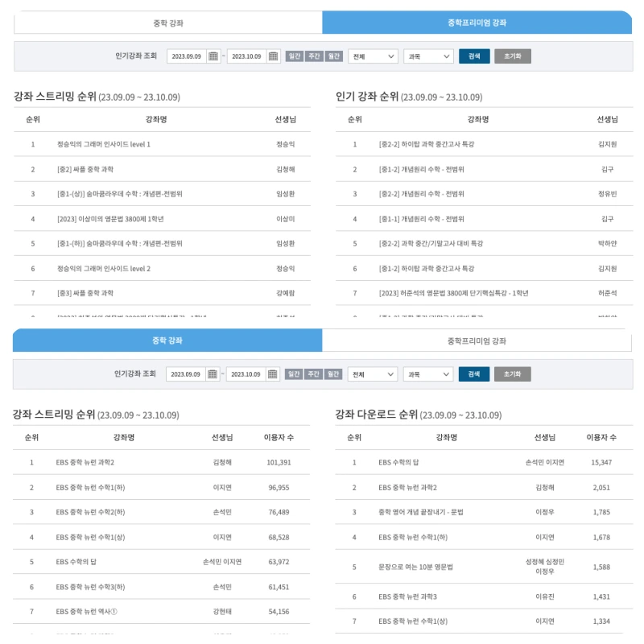The height and width of the screenshot is (644, 644).
Task: Click the 검색 button in premium filter
Action: tap(474, 56)
